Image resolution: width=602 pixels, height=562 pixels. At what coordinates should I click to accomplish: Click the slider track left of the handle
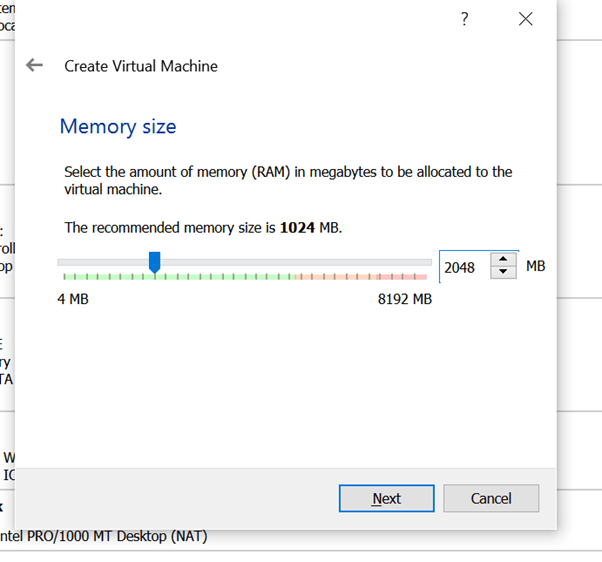point(100,262)
